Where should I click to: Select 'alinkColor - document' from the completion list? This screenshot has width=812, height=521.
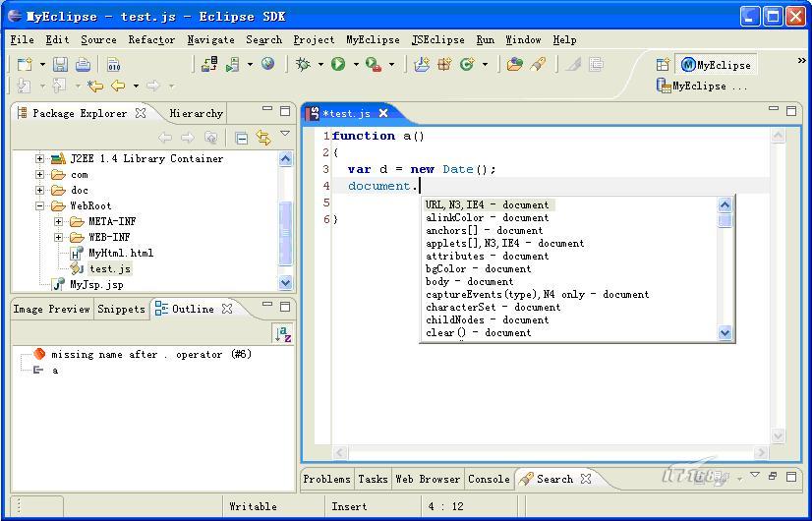click(487, 217)
